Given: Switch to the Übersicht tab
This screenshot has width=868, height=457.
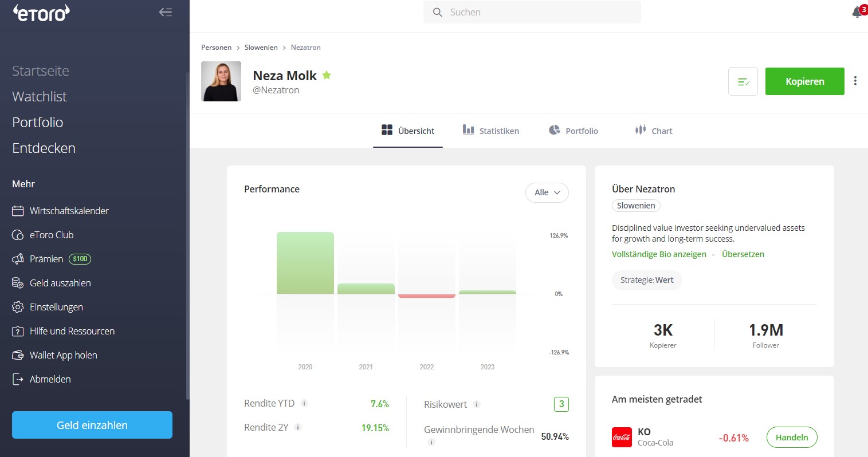Looking at the screenshot, I should click(408, 131).
